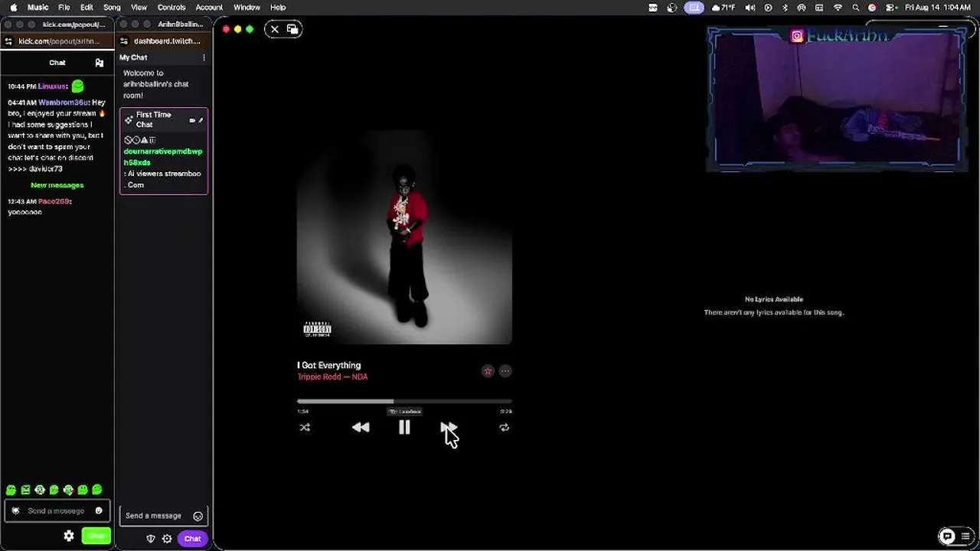Open the Account menu
This screenshot has height=551, width=980.
pyautogui.click(x=209, y=8)
